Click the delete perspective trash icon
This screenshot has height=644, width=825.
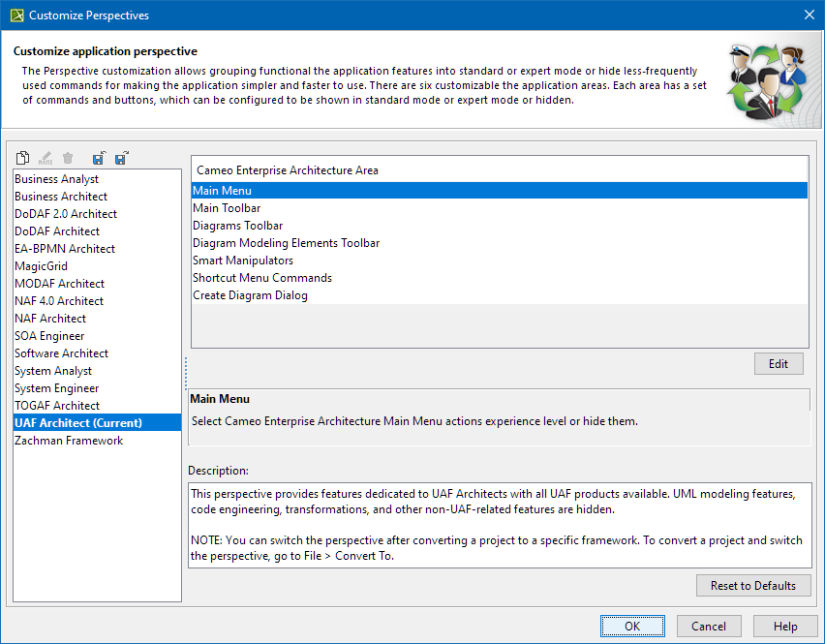(x=68, y=158)
